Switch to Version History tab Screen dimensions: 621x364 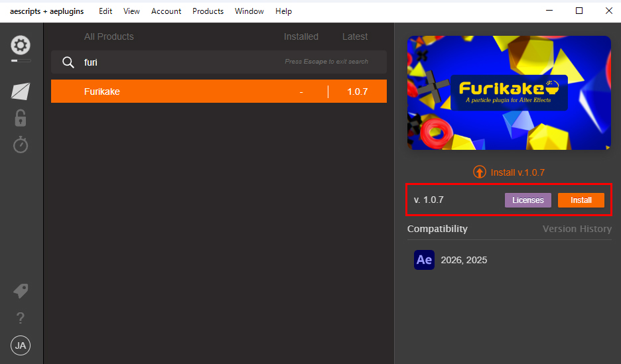tap(577, 229)
